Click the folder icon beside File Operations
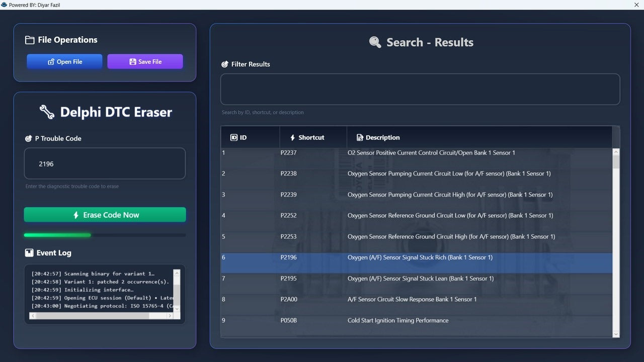644x362 pixels. 30,40
